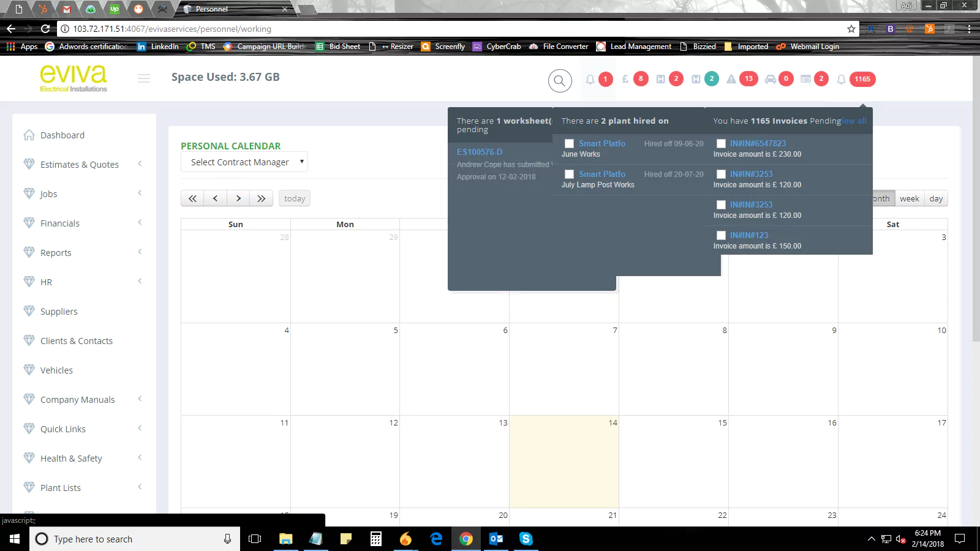Select the Personnel browser tab

point(236,9)
